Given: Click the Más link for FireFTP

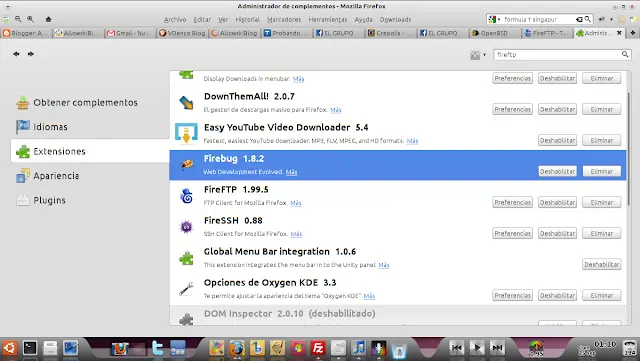Looking at the screenshot, I should [x=296, y=203].
